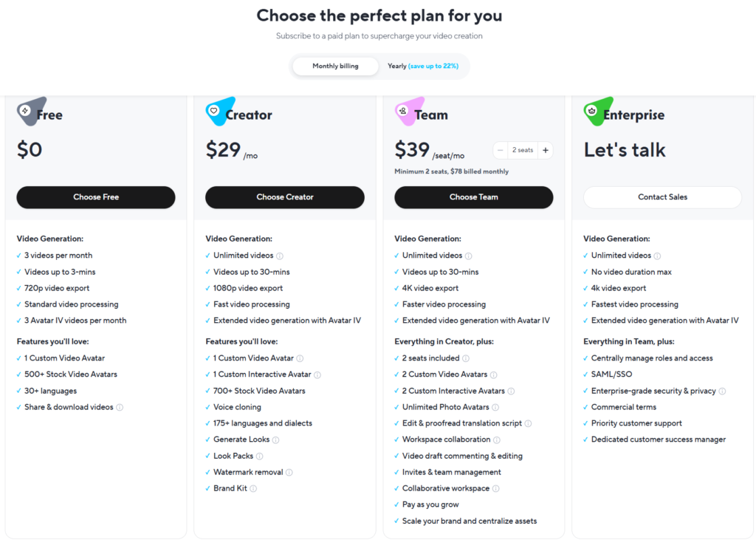Click info icon beside Unlimited Photo Avatars
Viewport: 756px width, 543px height.
[495, 407]
